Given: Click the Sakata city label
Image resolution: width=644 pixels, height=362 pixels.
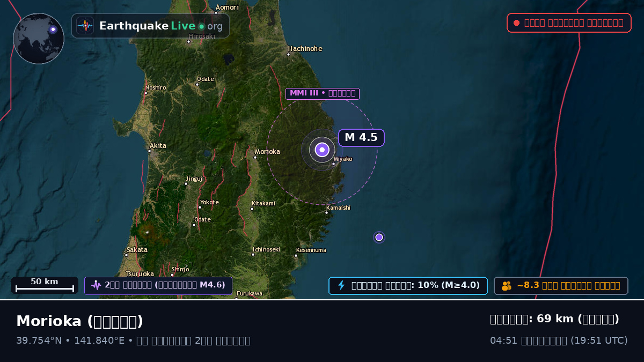Looking at the screenshot, I should (137, 250).
